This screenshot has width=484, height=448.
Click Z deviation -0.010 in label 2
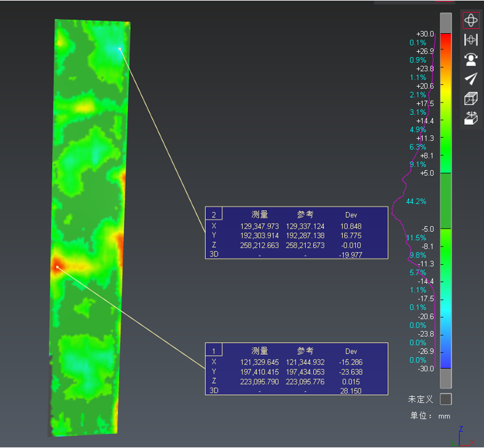tap(351, 245)
